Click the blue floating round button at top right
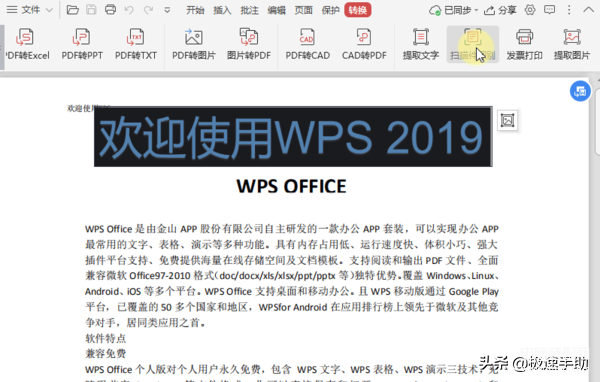This screenshot has width=600, height=382. 580,91
